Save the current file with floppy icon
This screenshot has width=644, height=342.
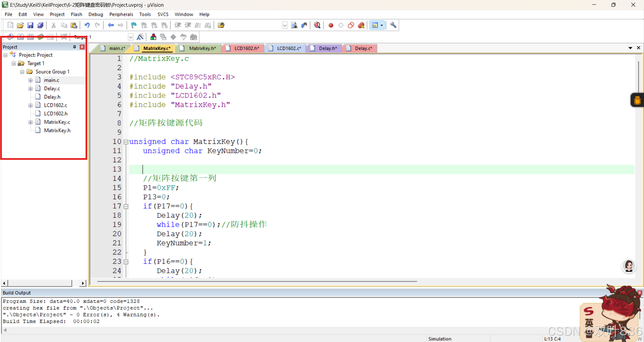[30, 25]
